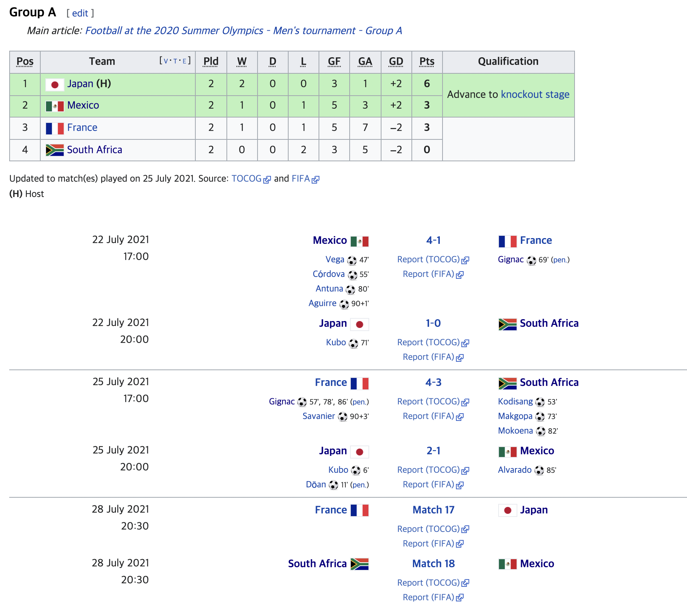
Task: Open the Group A main article link
Action: click(243, 31)
